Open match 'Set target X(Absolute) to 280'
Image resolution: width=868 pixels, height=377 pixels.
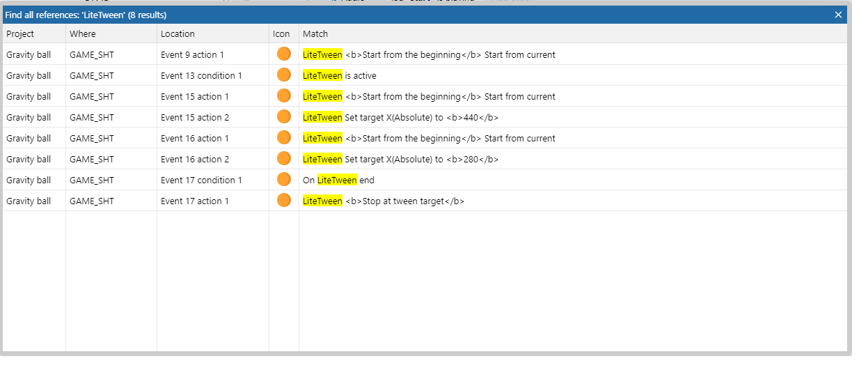coord(400,159)
